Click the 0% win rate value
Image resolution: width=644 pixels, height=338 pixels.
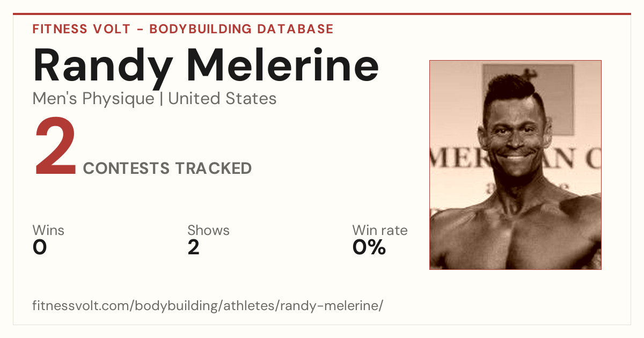click(x=369, y=247)
